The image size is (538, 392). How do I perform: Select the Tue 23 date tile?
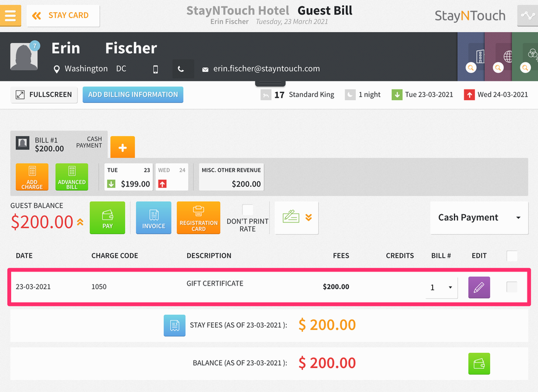(129, 177)
